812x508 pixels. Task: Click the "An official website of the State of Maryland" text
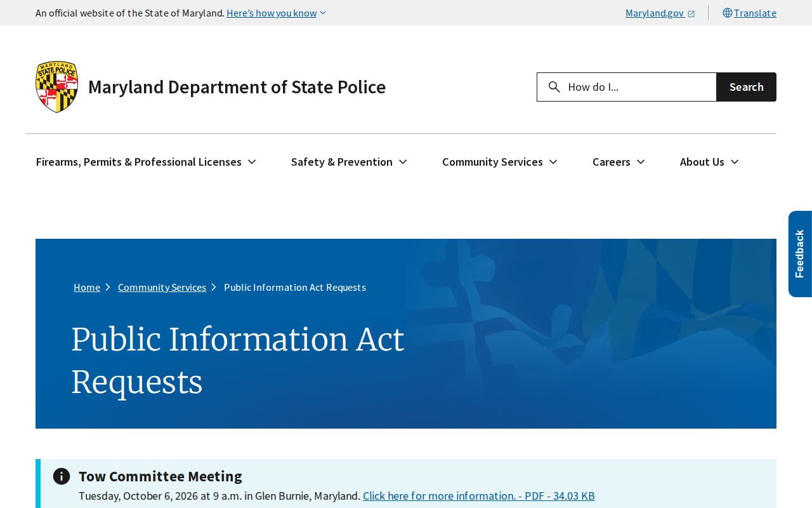pyautogui.click(x=130, y=13)
